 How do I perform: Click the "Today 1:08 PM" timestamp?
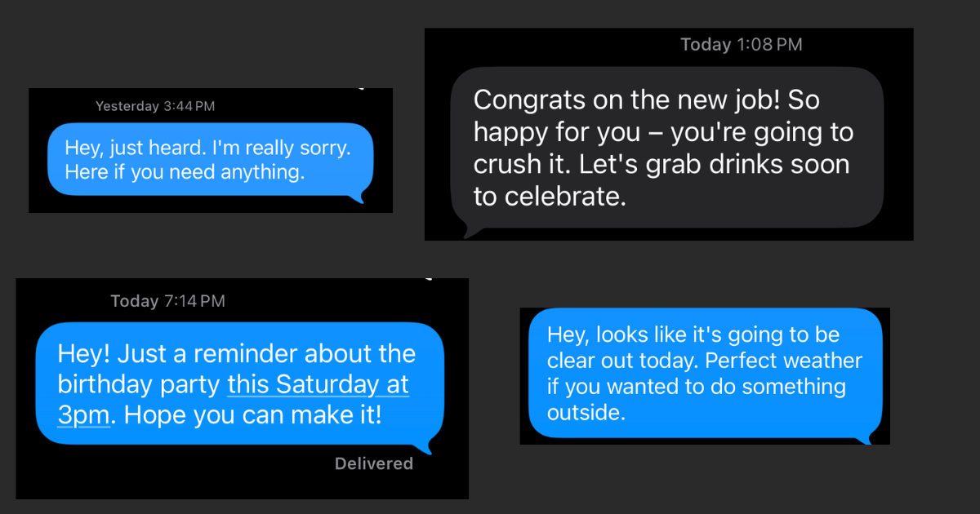740,44
